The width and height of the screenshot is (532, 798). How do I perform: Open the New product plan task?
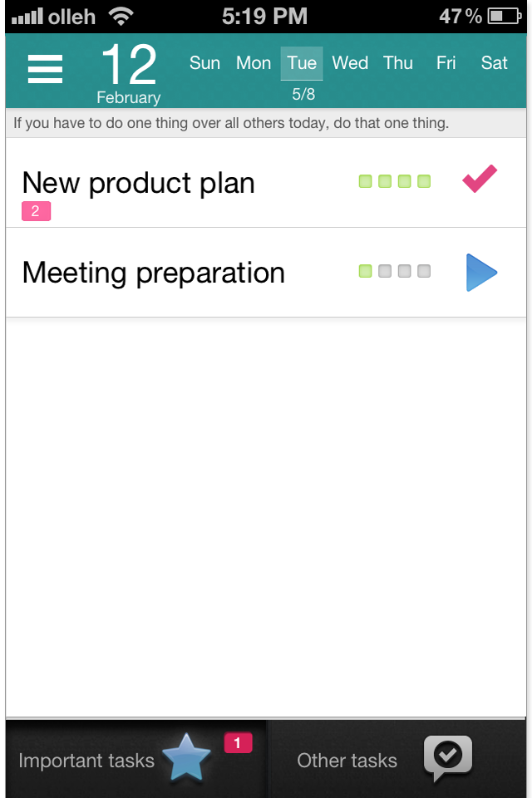(x=266, y=183)
